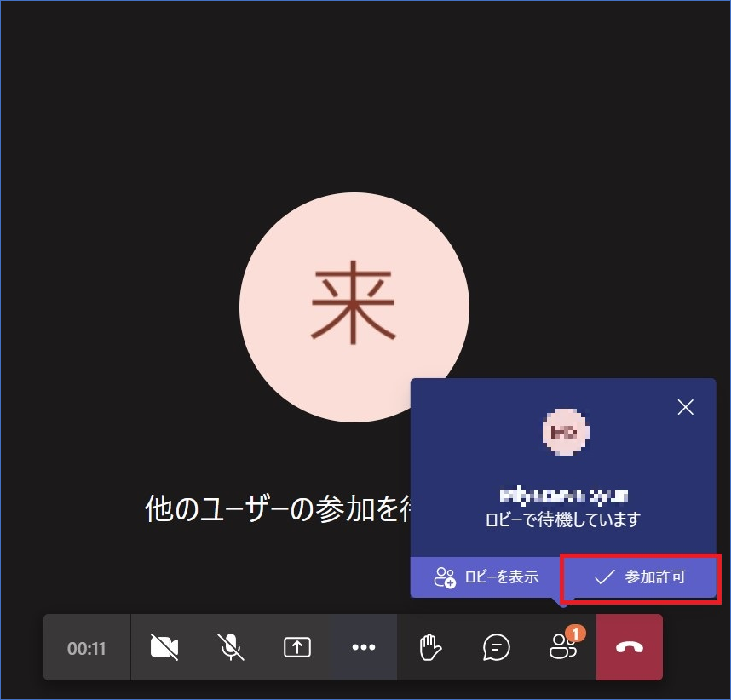
Task: Click the people icon beside ロビーを表示
Action: point(445,577)
